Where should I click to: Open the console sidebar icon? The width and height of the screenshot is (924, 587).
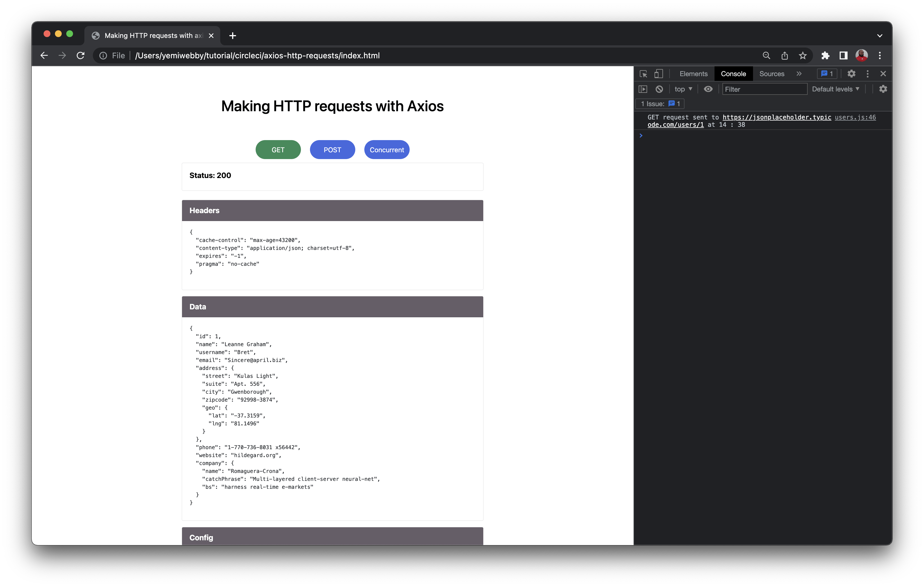point(644,89)
